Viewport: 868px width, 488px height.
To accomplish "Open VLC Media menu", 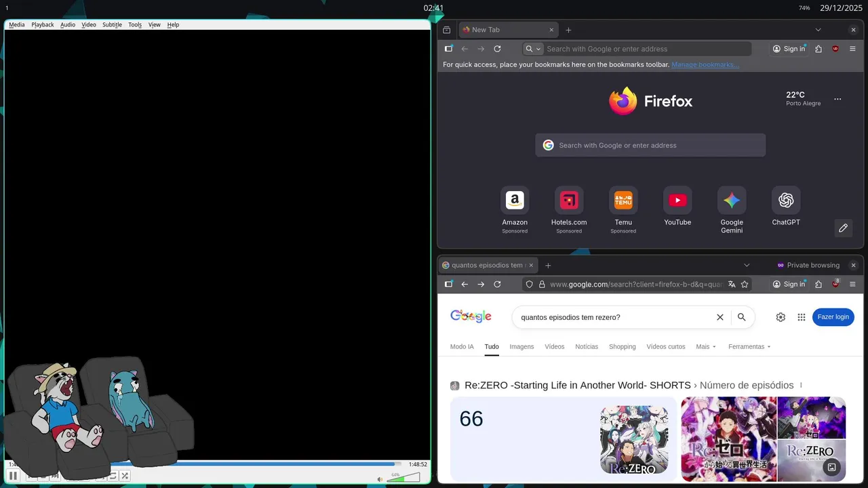I will [17, 24].
